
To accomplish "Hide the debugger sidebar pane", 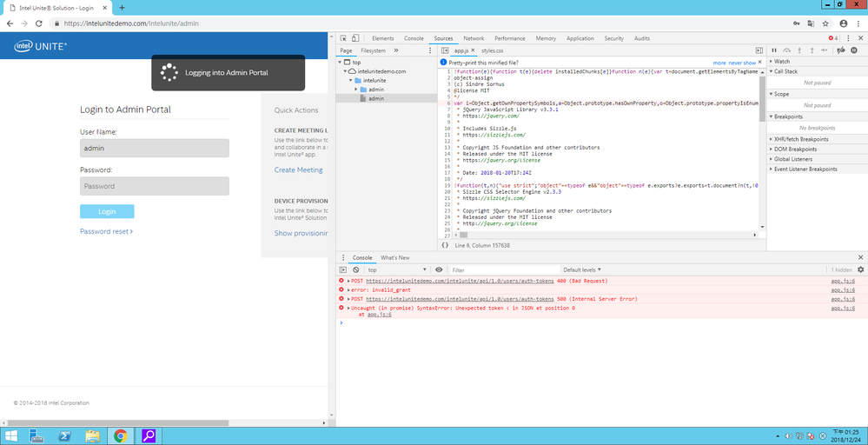I will click(x=759, y=50).
